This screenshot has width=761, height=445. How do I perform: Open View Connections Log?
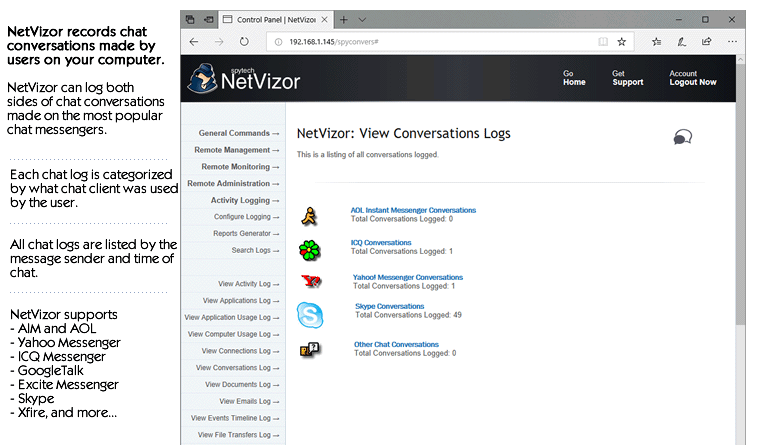(240, 350)
